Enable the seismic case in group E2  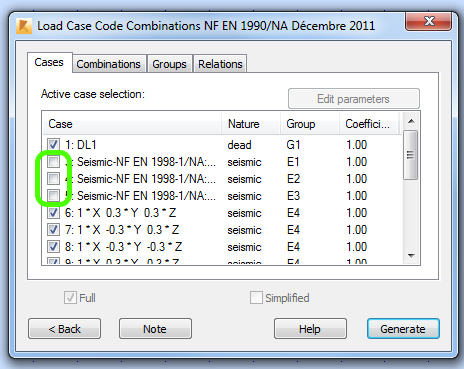pos(53,179)
